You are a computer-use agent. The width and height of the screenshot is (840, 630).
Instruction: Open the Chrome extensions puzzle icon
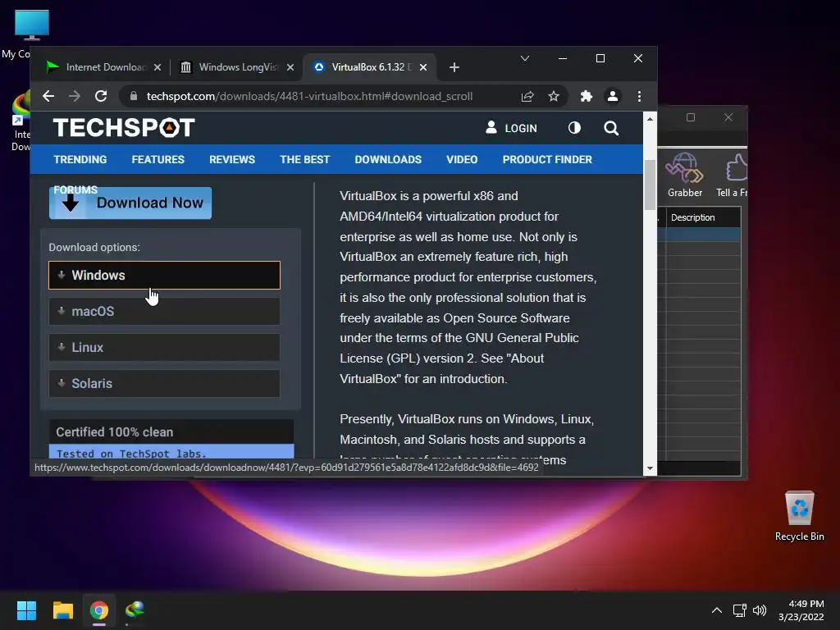pyautogui.click(x=586, y=97)
